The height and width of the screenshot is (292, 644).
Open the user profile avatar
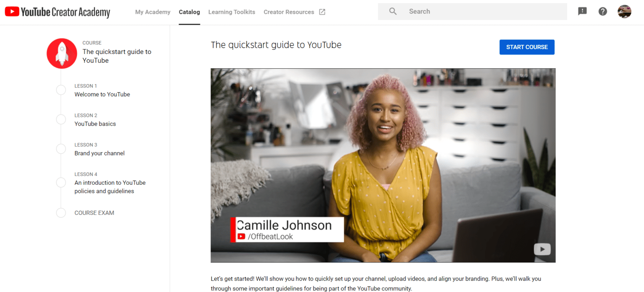pyautogui.click(x=624, y=12)
